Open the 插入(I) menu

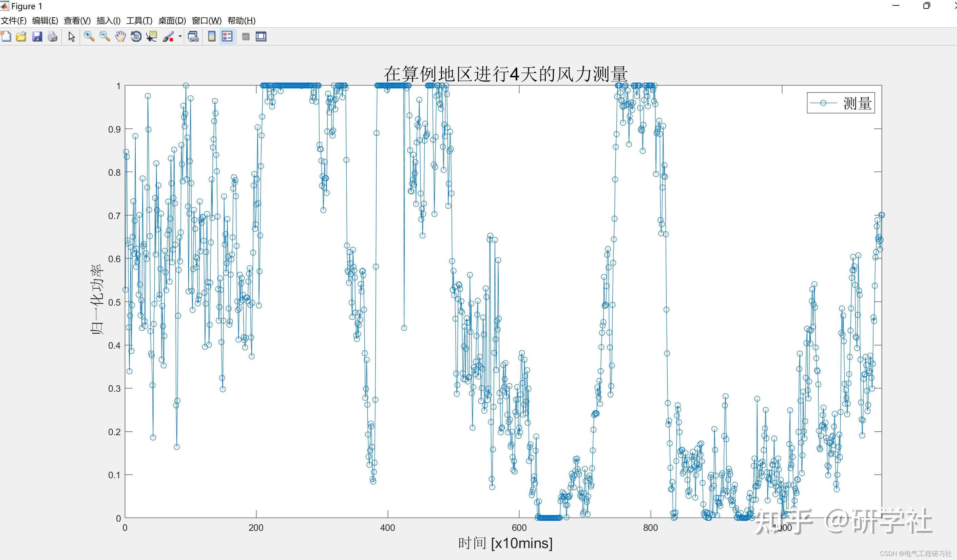pos(108,20)
